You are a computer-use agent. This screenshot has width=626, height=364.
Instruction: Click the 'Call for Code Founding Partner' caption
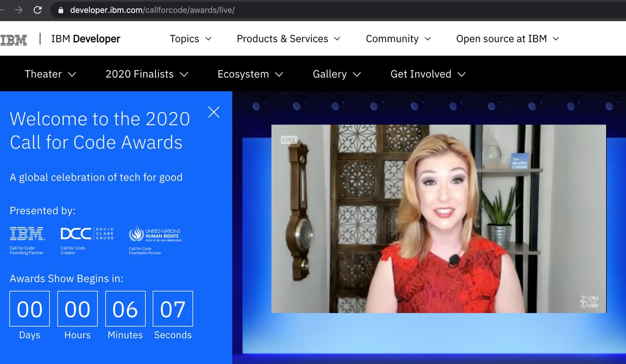[27, 250]
